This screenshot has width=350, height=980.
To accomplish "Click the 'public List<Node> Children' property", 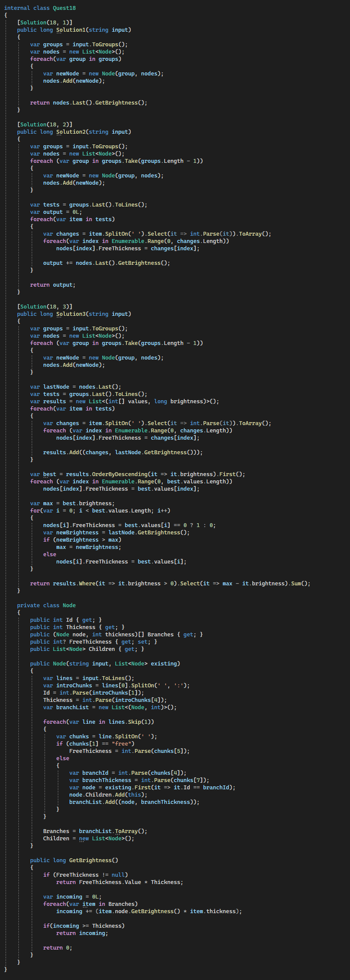I will pos(87,649).
